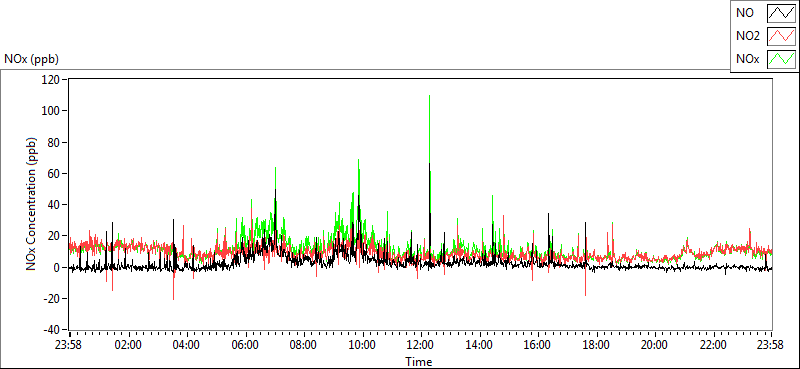Click the NO2 red plot legend icon
The width and height of the screenshot is (800, 369).
pyautogui.click(x=781, y=36)
